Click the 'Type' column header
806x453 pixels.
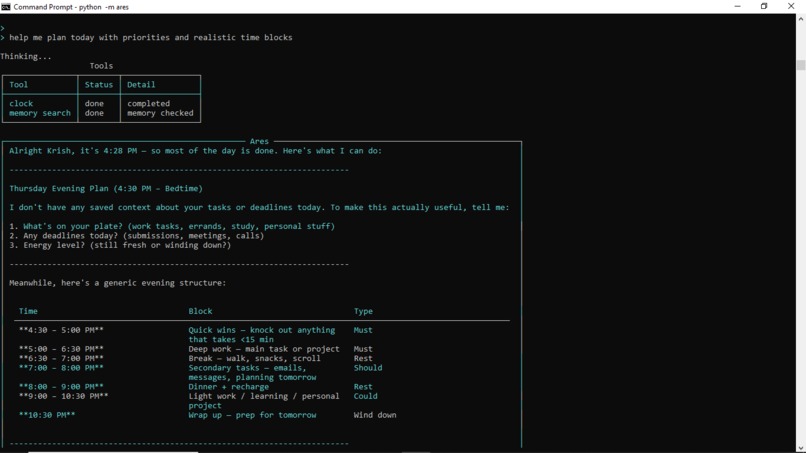363,311
